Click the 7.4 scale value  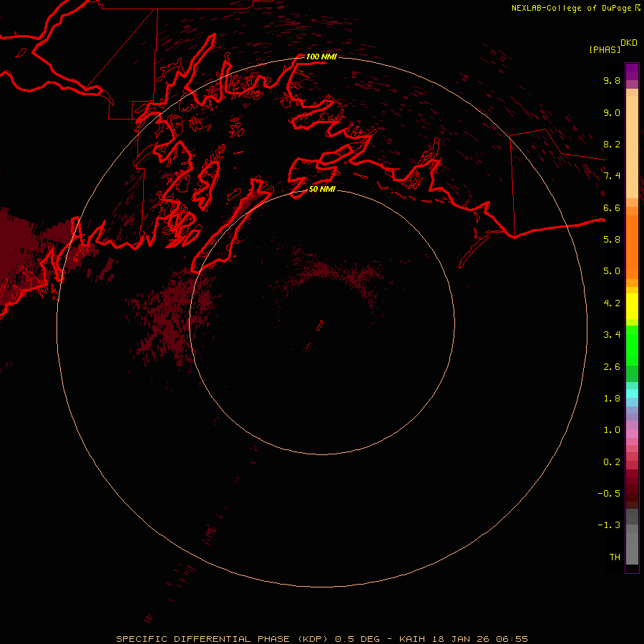612,176
